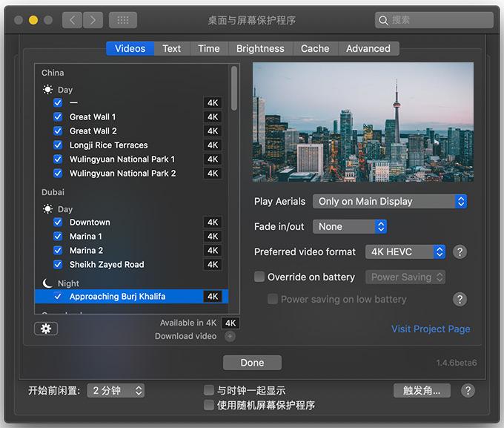Screen dimensions: 504x428
Task: Enable 与时钟一起显示 checkbox
Action: point(209,390)
